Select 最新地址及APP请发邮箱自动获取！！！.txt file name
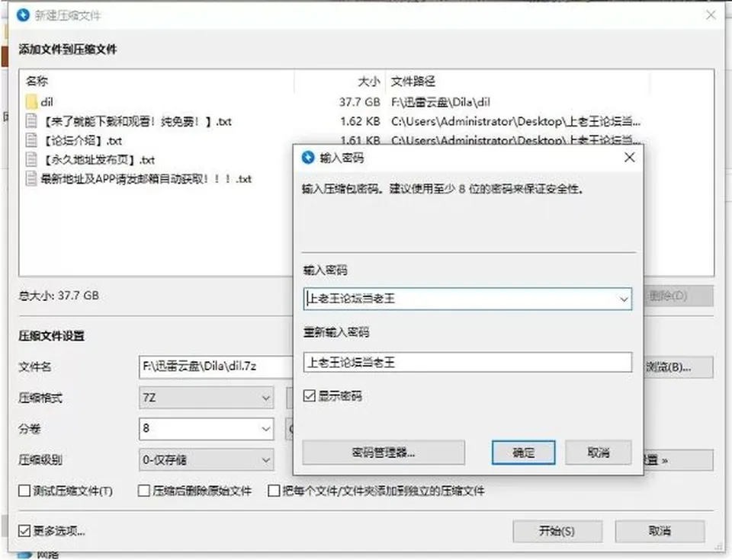 146,179
